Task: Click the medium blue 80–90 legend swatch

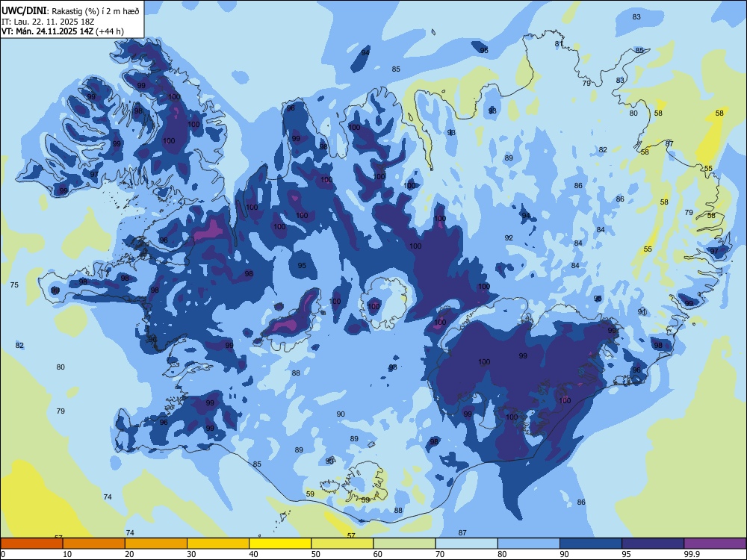Action: [x=529, y=544]
